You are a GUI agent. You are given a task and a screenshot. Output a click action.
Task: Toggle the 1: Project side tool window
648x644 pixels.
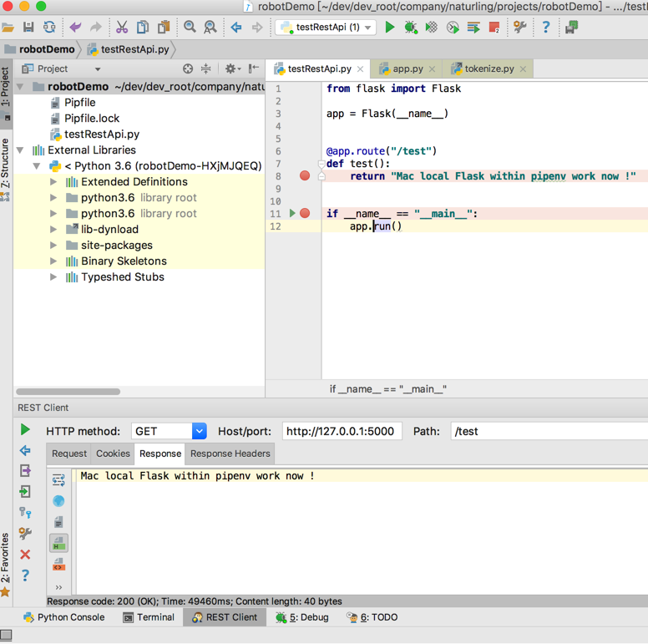click(6, 93)
